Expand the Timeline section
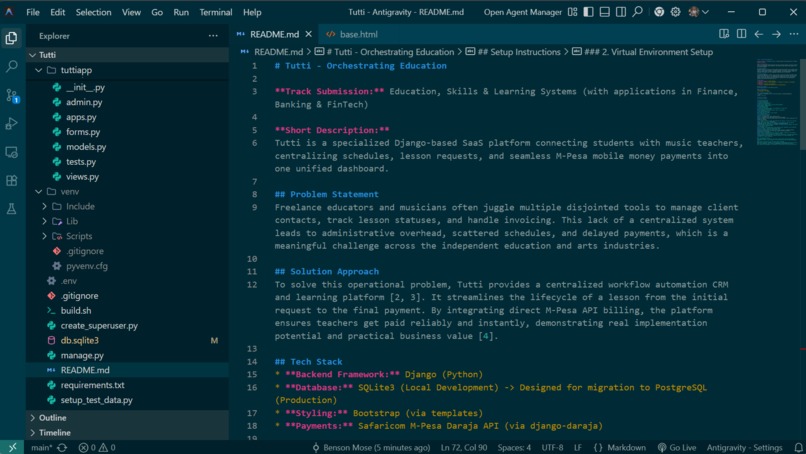 coord(127,432)
